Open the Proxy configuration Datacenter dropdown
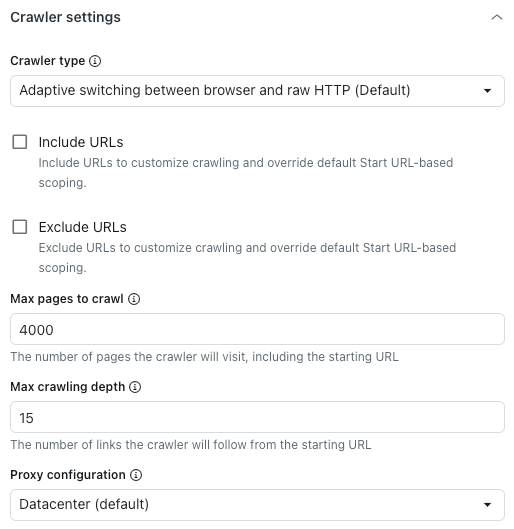Image resolution: width=514 pixels, height=529 pixels. point(257,505)
